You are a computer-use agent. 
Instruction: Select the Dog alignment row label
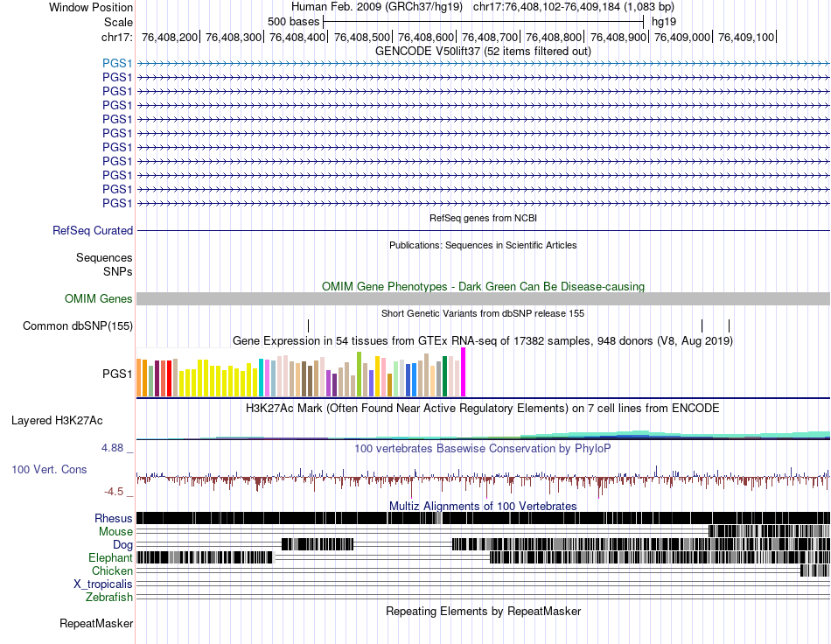click(x=122, y=545)
